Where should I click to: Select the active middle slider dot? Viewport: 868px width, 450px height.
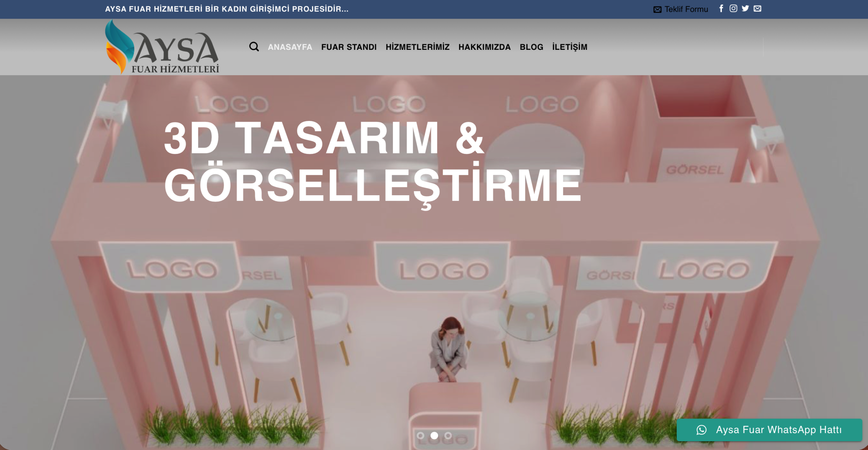(434, 435)
